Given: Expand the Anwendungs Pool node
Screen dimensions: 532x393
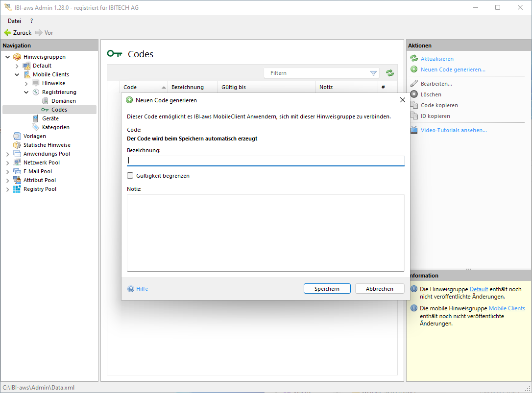Looking at the screenshot, I should pyautogui.click(x=8, y=154).
